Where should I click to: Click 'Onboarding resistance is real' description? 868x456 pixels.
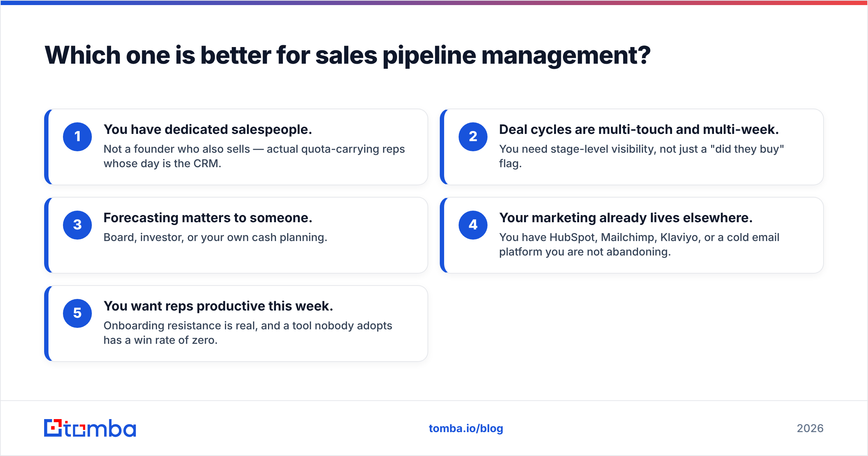248,333
